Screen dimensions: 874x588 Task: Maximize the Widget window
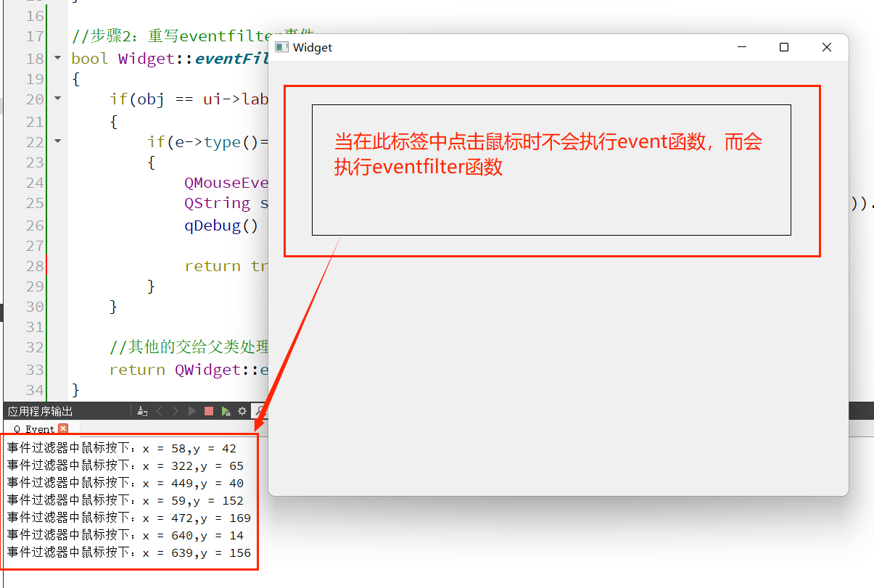point(783,47)
